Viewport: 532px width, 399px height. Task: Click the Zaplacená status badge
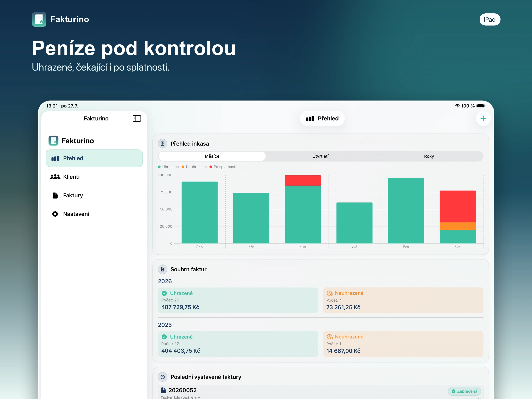coord(464,391)
